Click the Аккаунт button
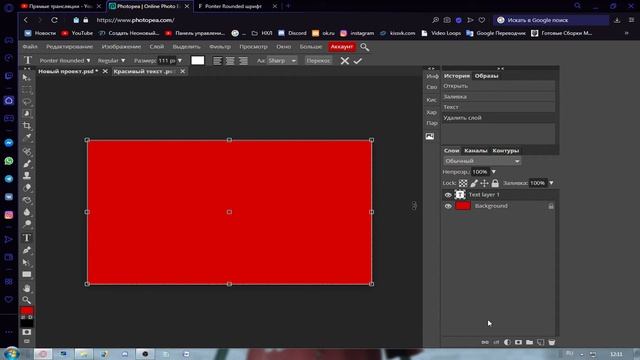 (342, 47)
